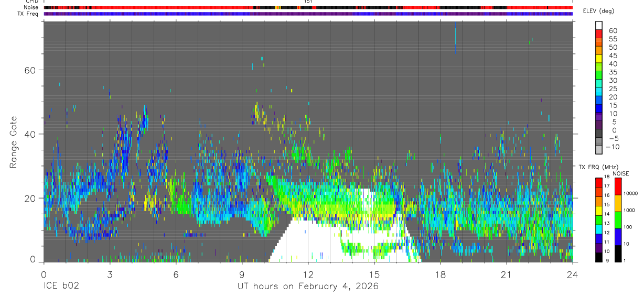644x297 pixels.
Task: Click the 'ELEV (deg)' colorbar heading
Action: pos(598,11)
